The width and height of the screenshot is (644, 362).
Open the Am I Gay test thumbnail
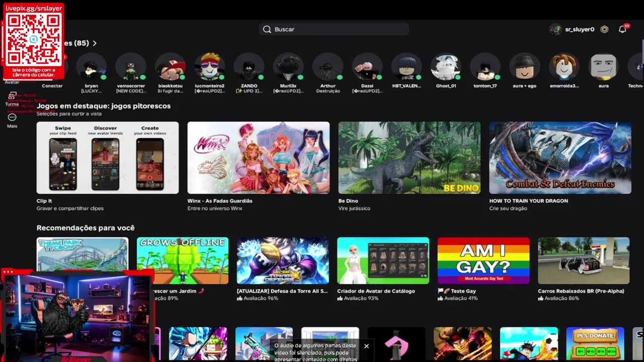[484, 260]
